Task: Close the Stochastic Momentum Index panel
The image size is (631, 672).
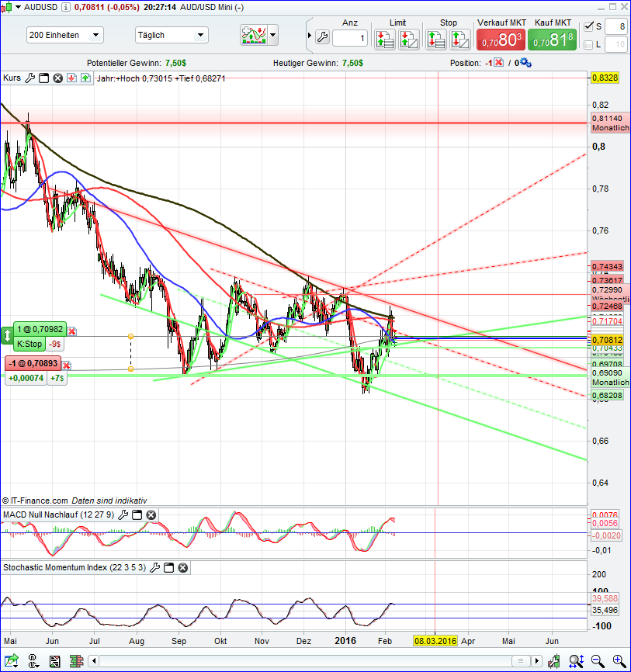Action: click(x=183, y=568)
